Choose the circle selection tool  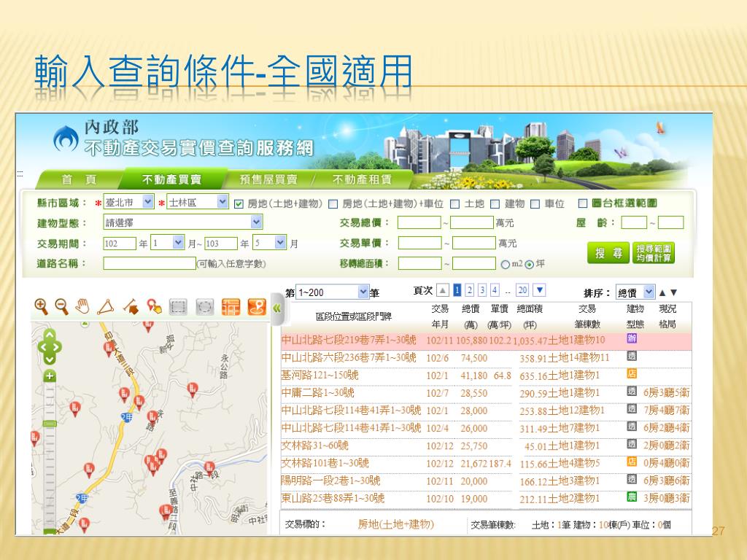click(x=205, y=307)
